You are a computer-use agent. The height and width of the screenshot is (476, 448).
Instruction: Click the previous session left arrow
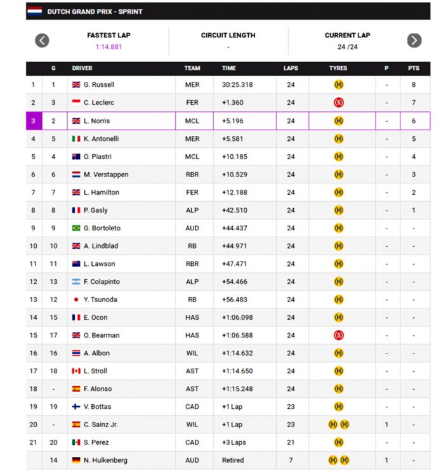(x=42, y=41)
